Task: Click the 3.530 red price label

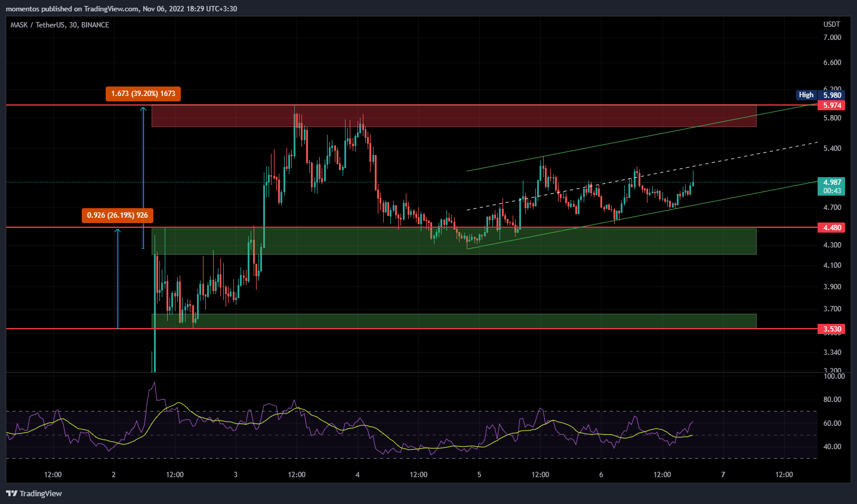Action: [x=831, y=329]
